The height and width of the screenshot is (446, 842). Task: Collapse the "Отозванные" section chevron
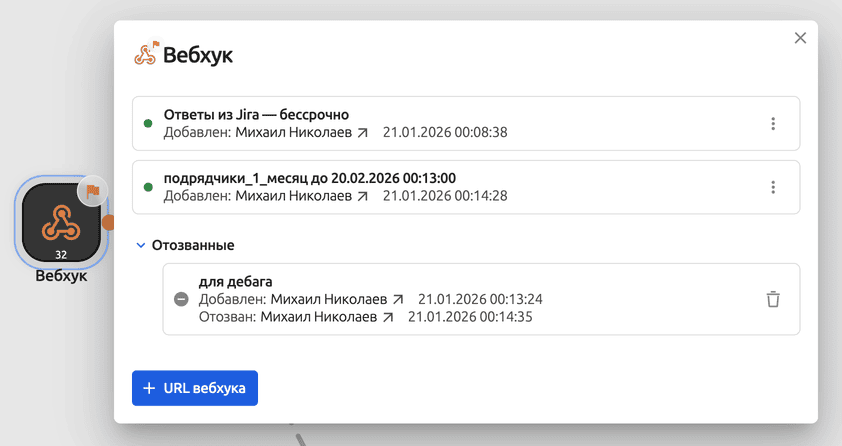[x=141, y=245]
